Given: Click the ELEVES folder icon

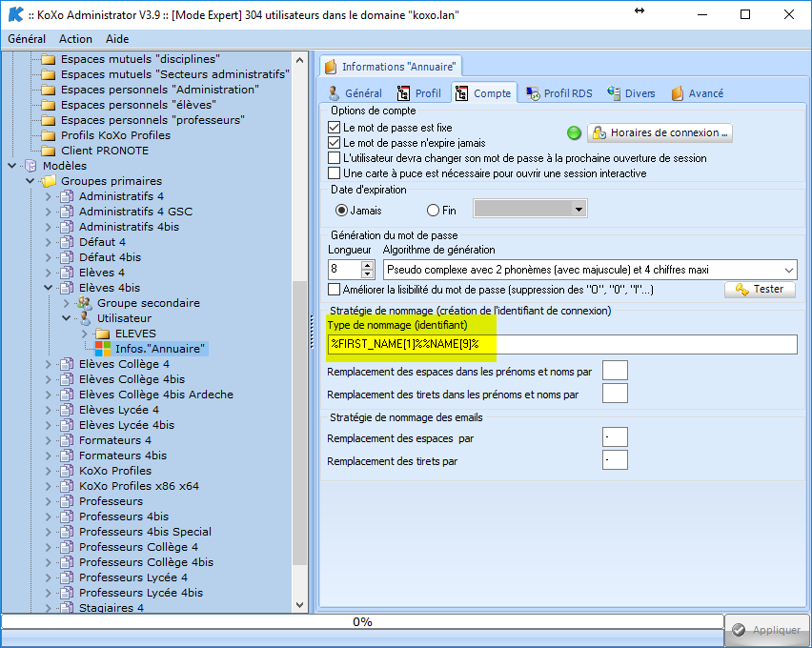Looking at the screenshot, I should click(103, 334).
